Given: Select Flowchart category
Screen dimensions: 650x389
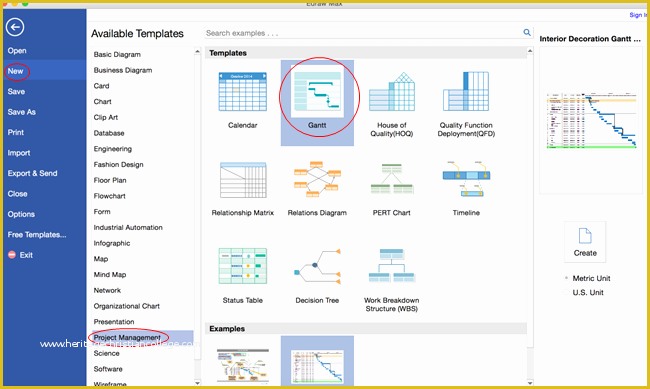Looking at the screenshot, I should [x=109, y=196].
